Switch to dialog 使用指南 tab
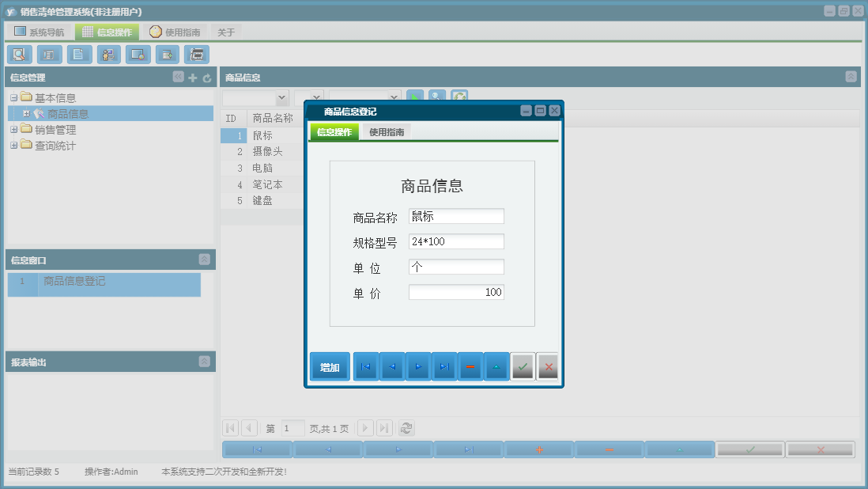This screenshot has height=489, width=868. click(387, 132)
